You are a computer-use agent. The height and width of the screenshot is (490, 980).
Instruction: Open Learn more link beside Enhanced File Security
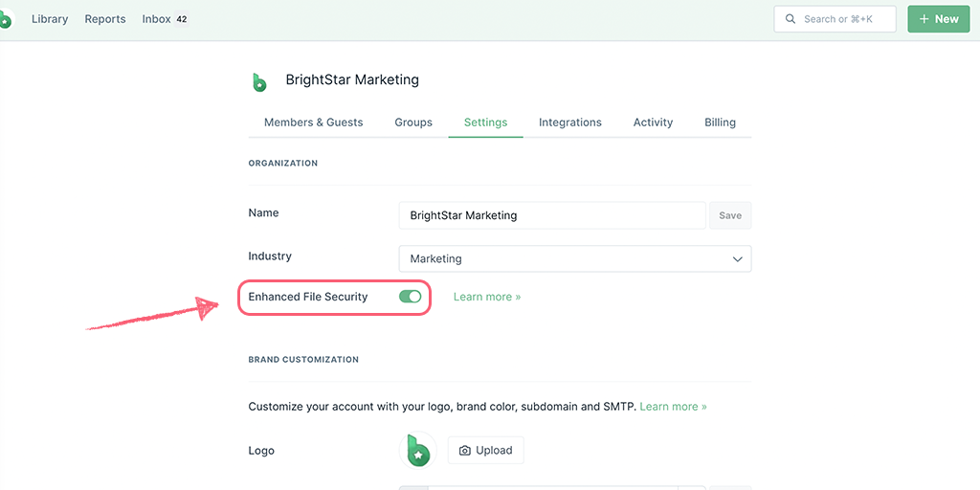click(x=487, y=297)
